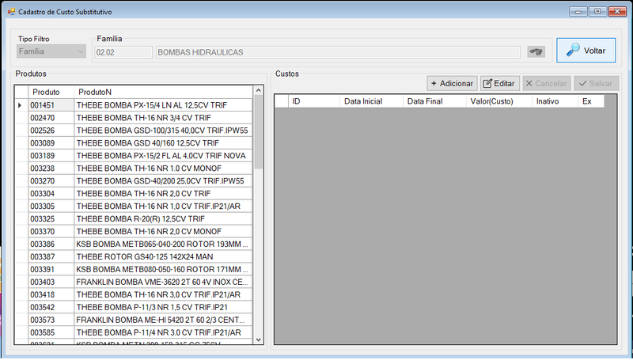Select product code 003305
Viewport: 633px width, 364px height.
click(x=51, y=207)
